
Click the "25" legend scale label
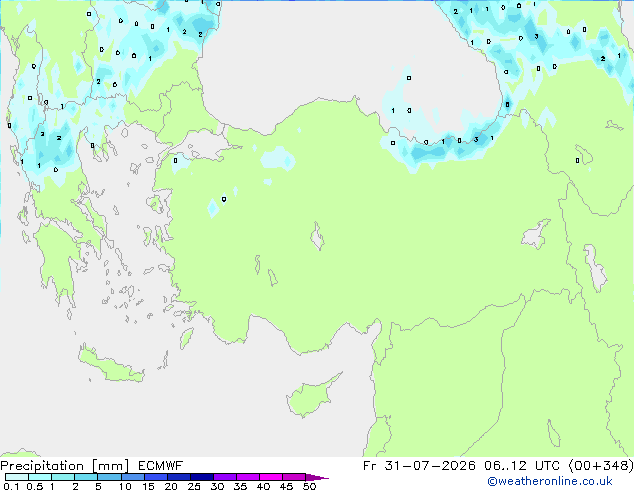(x=194, y=486)
